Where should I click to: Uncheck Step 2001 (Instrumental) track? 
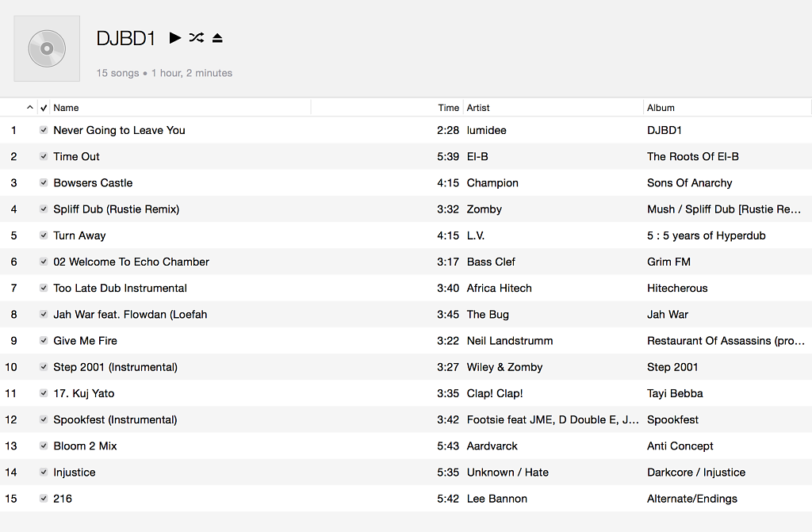tap(44, 367)
